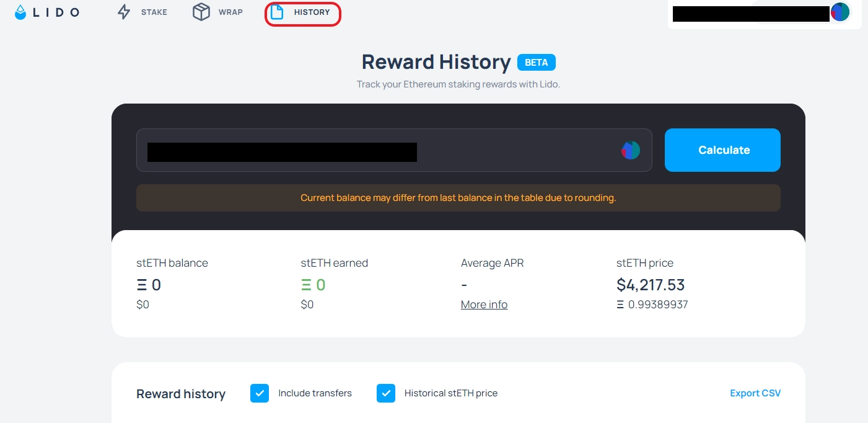
Task: Click the Lido droplet logo icon
Action: pos(21,12)
